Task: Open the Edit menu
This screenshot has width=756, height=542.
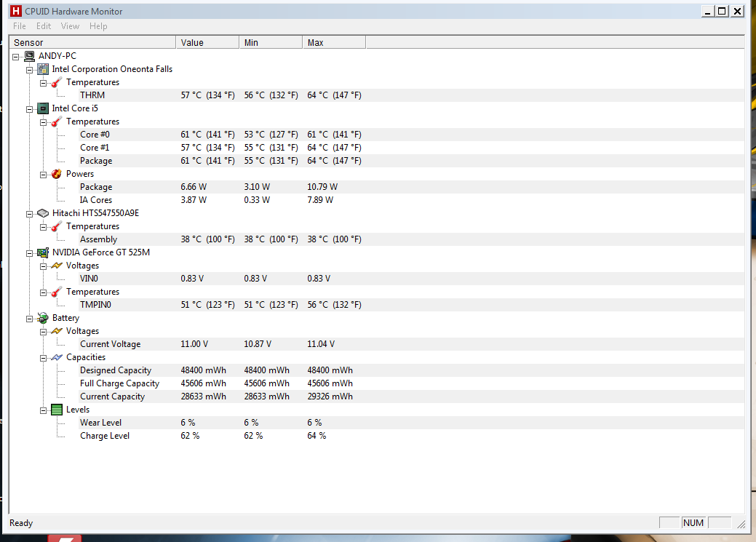Action: pyautogui.click(x=44, y=26)
